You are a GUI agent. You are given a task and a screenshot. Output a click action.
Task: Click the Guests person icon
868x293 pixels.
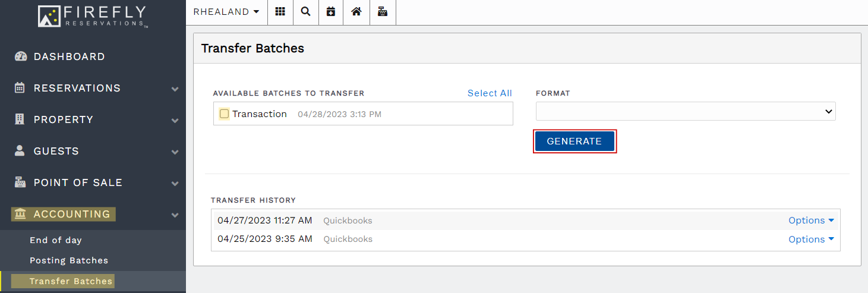[x=20, y=151]
